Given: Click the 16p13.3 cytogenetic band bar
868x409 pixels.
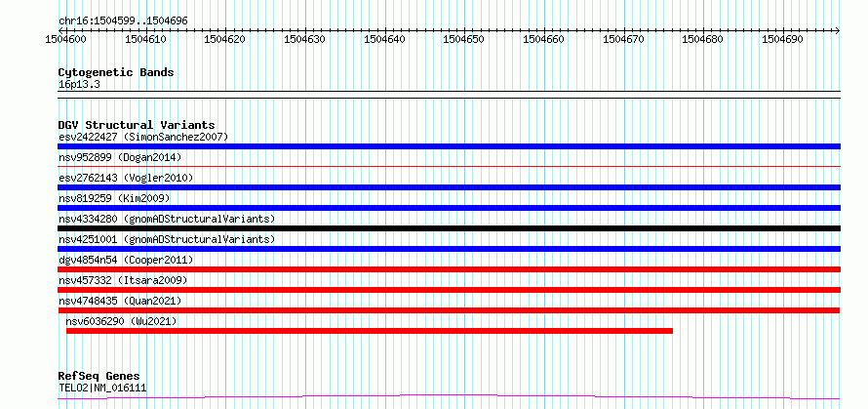Looking at the screenshot, I should point(449,95).
